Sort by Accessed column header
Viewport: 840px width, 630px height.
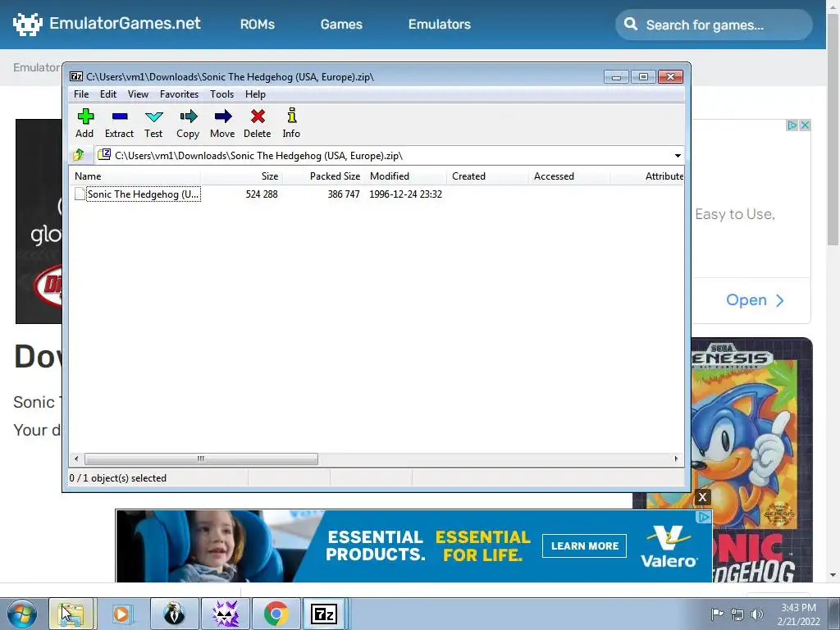tap(570, 176)
